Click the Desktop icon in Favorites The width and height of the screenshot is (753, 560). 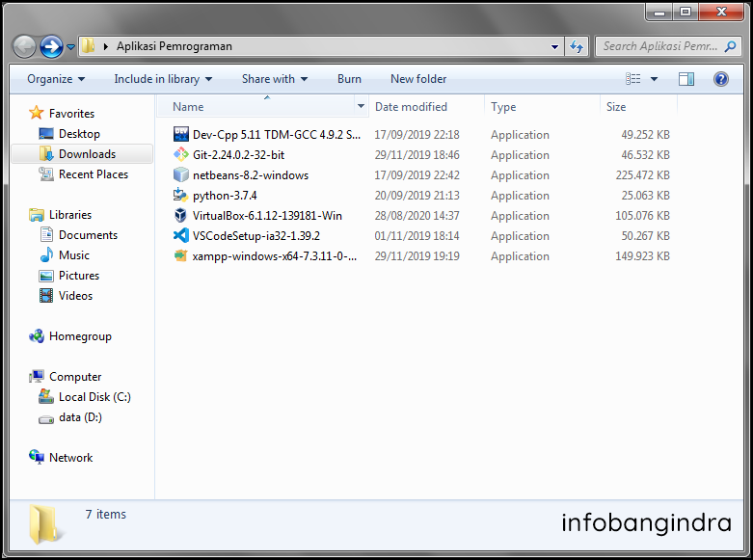(x=46, y=134)
